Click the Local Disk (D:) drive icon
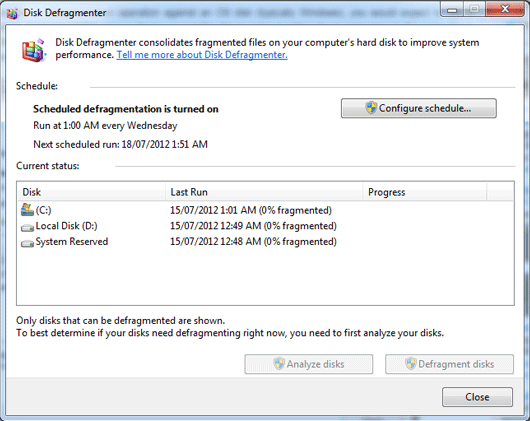Image resolution: width=530 pixels, height=421 pixels. coord(27,228)
